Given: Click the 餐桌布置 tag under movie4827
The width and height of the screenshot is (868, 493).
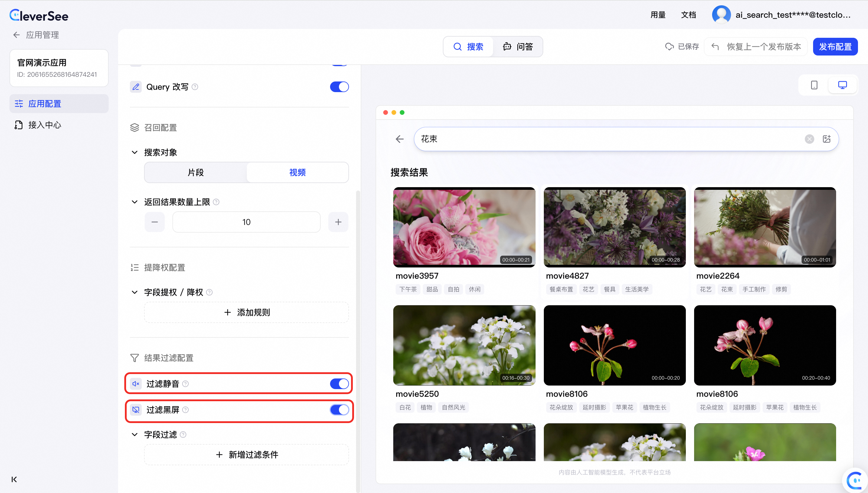Looking at the screenshot, I should tap(561, 289).
